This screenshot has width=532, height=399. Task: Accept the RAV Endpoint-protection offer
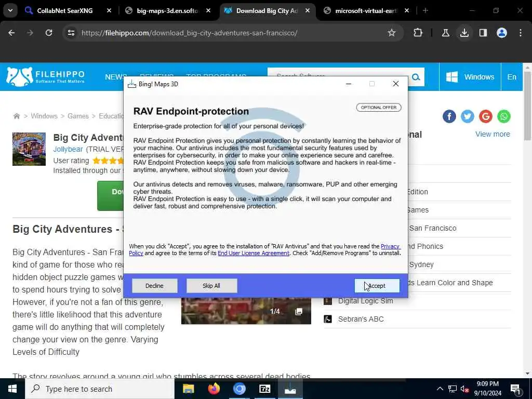377,286
